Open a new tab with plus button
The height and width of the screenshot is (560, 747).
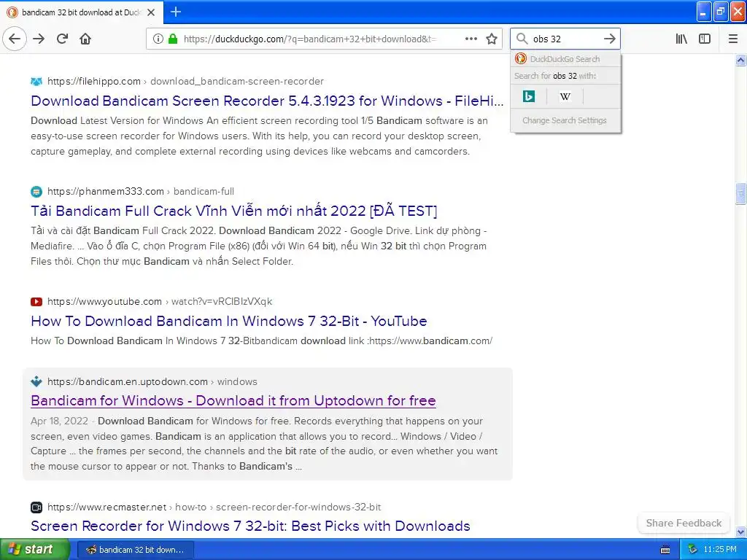176,12
